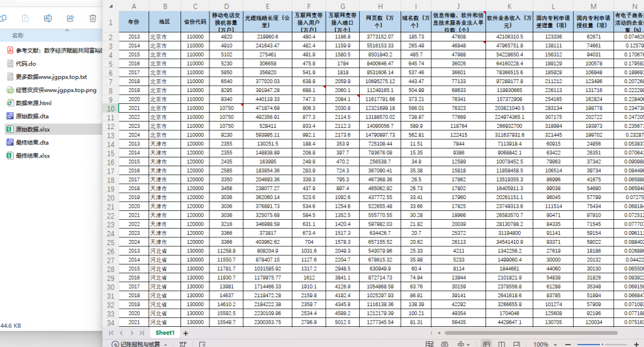Click horizontal scrollbar left arrow
The width and height of the screenshot is (644, 347).
tap(439, 333)
